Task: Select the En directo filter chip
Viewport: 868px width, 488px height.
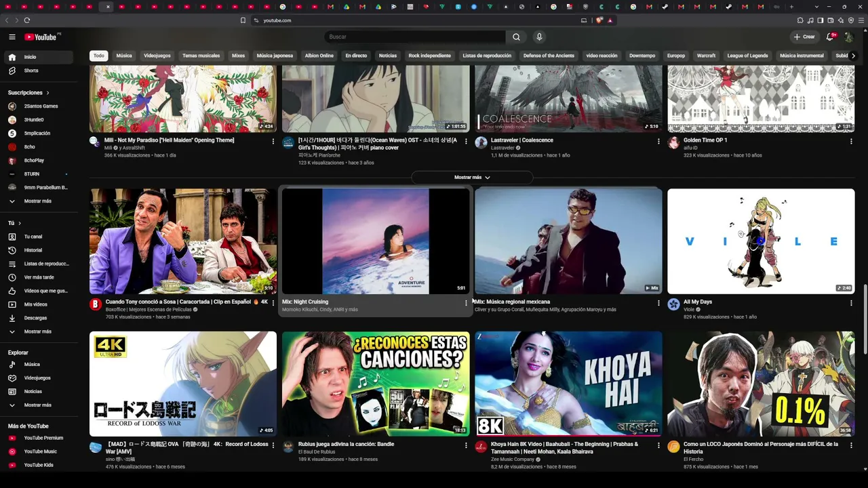Action: (356, 56)
